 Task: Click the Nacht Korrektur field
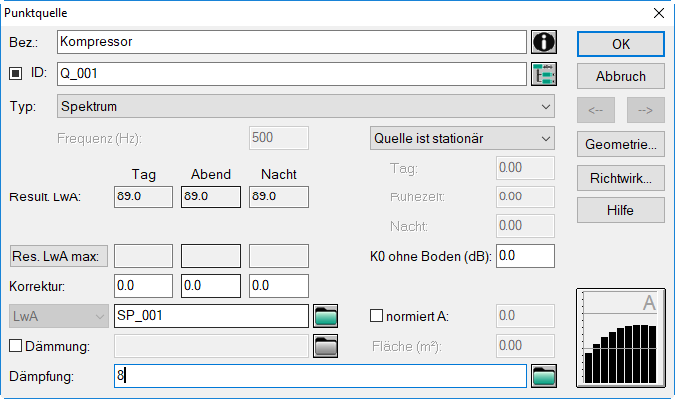pyautogui.click(x=279, y=286)
